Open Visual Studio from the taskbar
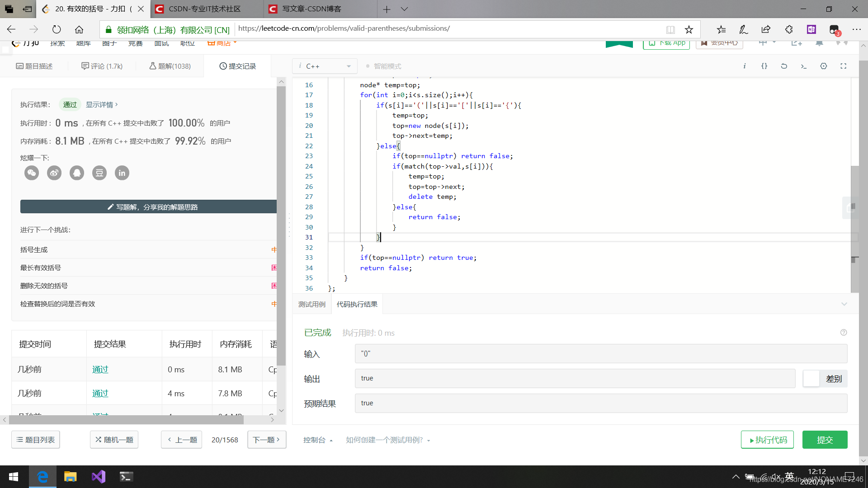 point(98,477)
